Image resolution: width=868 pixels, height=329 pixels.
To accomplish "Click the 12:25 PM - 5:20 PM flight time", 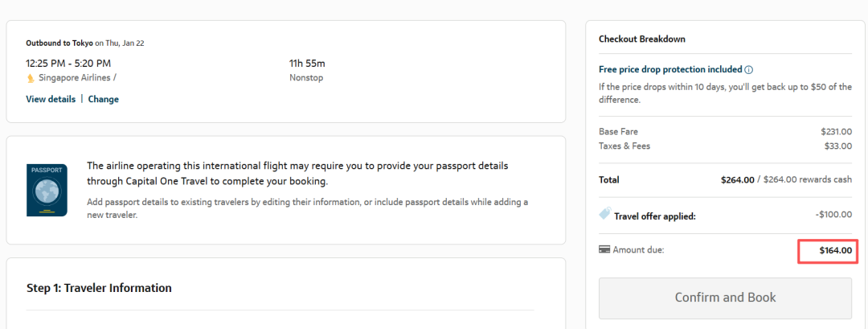I will click(x=68, y=63).
